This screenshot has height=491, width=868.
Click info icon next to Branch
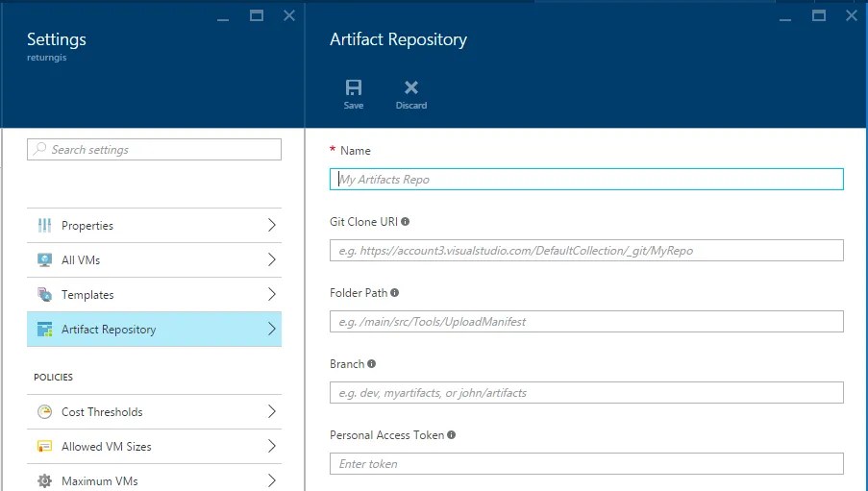[x=371, y=363]
